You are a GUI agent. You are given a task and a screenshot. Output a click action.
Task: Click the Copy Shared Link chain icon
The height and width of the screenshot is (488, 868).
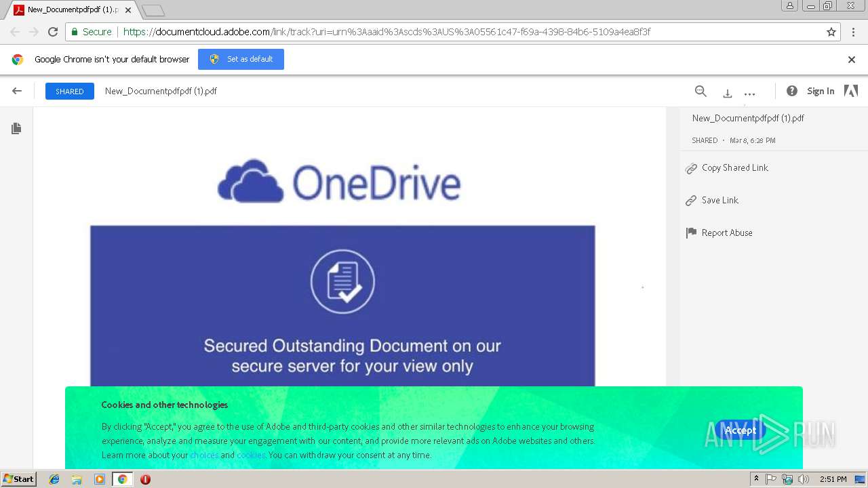[x=691, y=168]
